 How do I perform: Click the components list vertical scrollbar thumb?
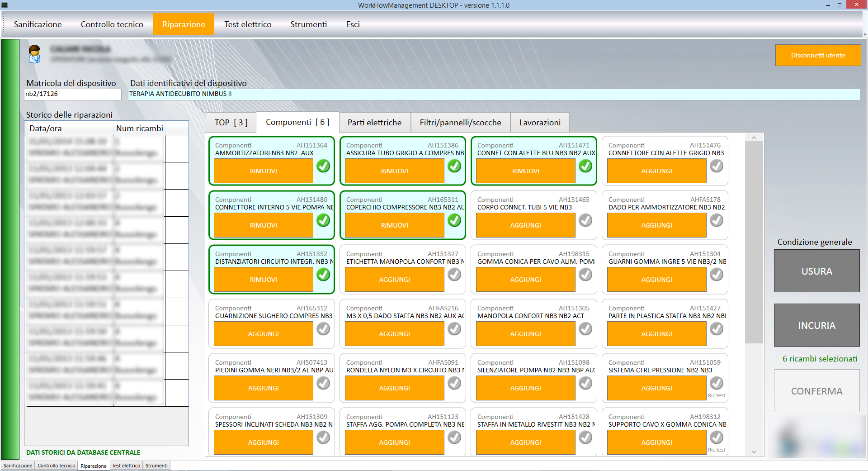tap(754, 242)
